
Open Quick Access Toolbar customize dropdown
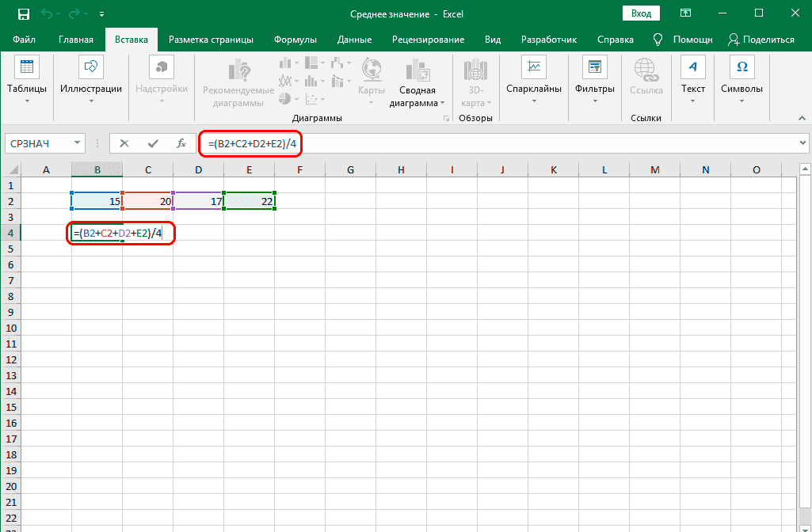102,14
